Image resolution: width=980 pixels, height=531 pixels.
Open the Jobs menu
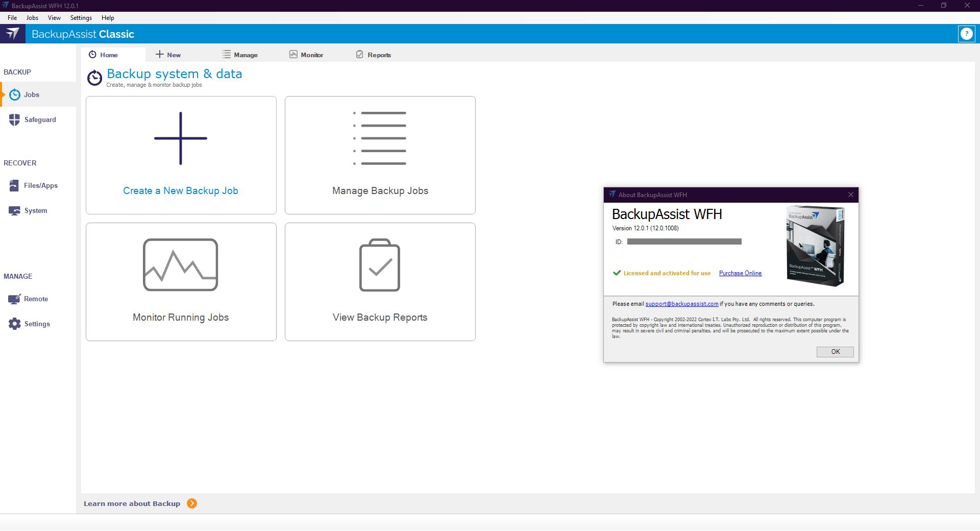[x=32, y=18]
